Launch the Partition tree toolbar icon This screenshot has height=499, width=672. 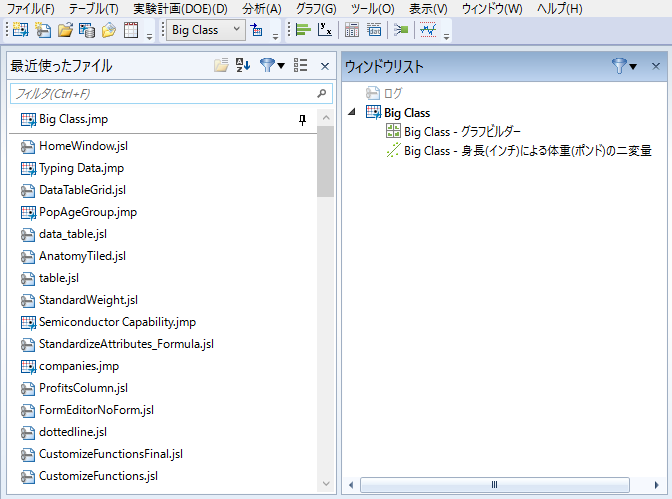pos(401,30)
